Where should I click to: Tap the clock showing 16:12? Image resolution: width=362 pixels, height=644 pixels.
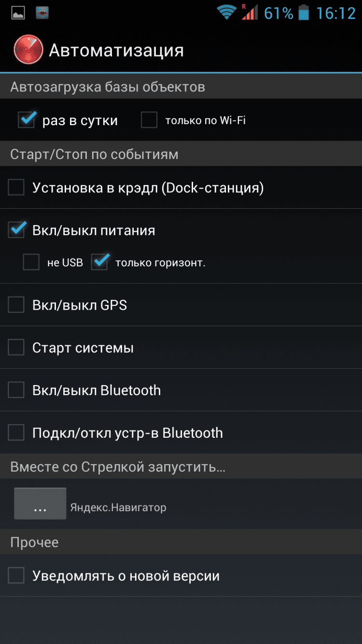tap(335, 13)
